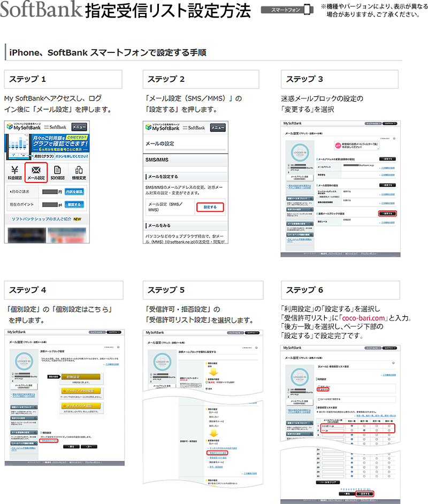Click the pink filter promo icon in Step 3

(x=338, y=146)
